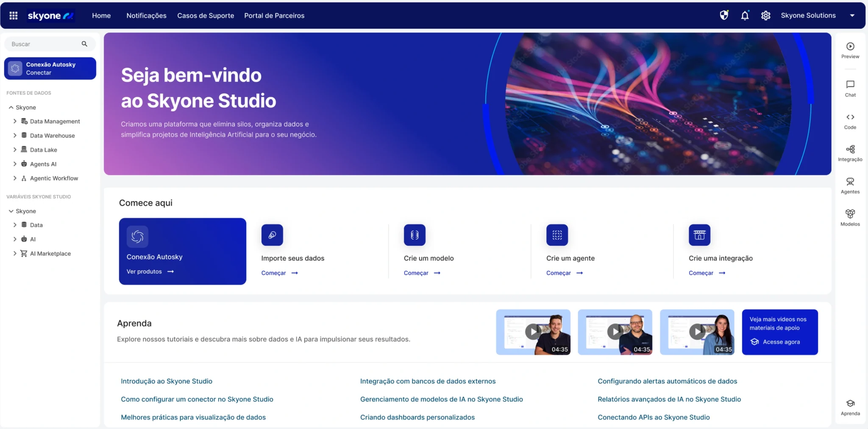Viewport: 868px width, 429px height.
Task: Click Começar under Crie um agente
Action: pos(565,273)
